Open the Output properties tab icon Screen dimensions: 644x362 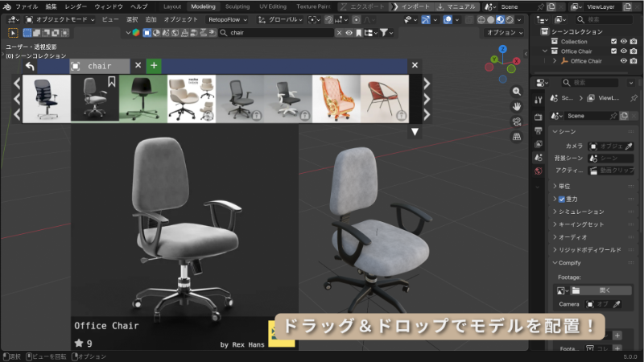539,130
